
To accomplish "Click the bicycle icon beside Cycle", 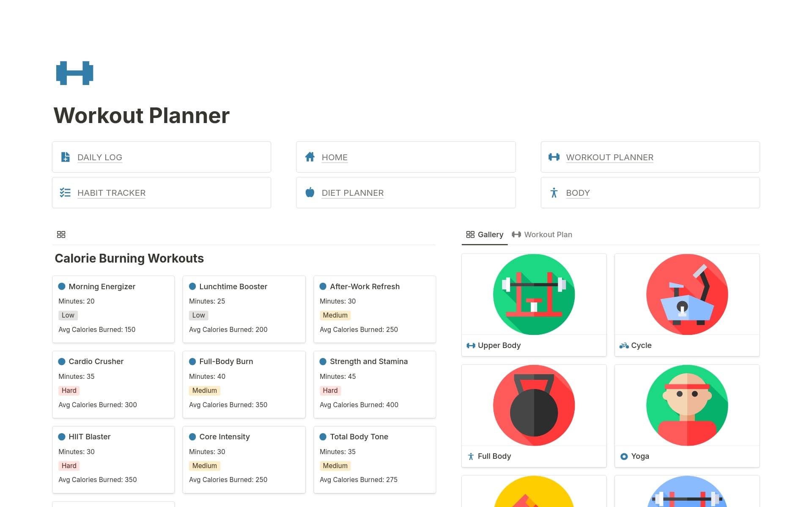I will 624,345.
